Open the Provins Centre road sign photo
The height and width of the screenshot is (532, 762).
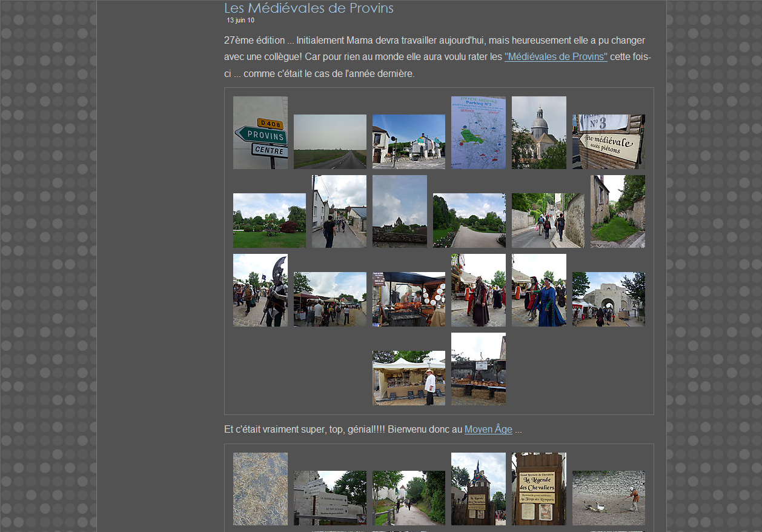coord(260,133)
